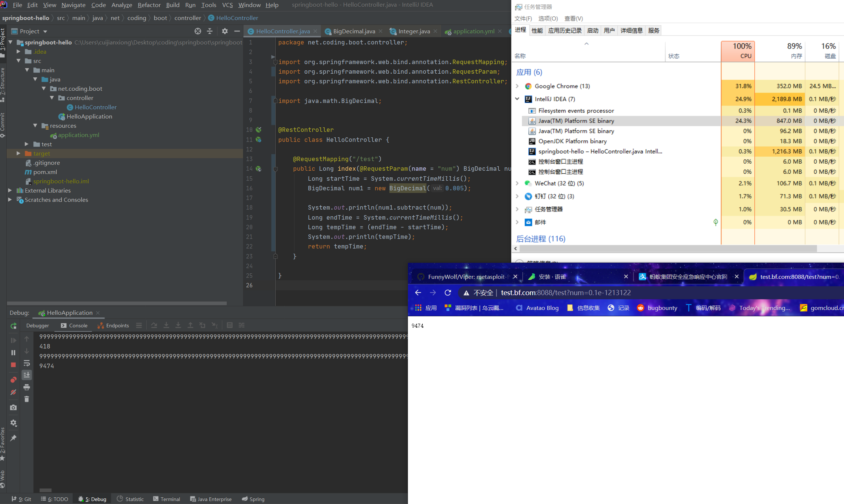Rerun HelloApplication in the Debug panel

(x=13, y=326)
